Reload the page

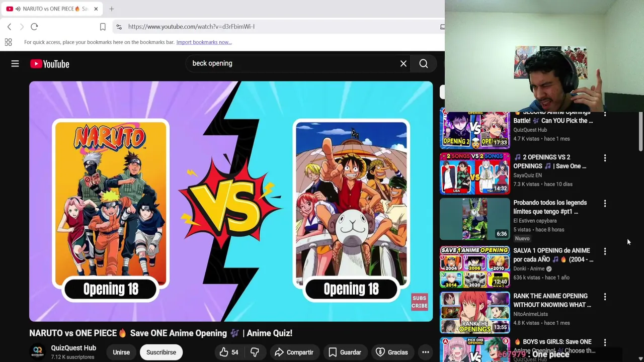pyautogui.click(x=34, y=27)
